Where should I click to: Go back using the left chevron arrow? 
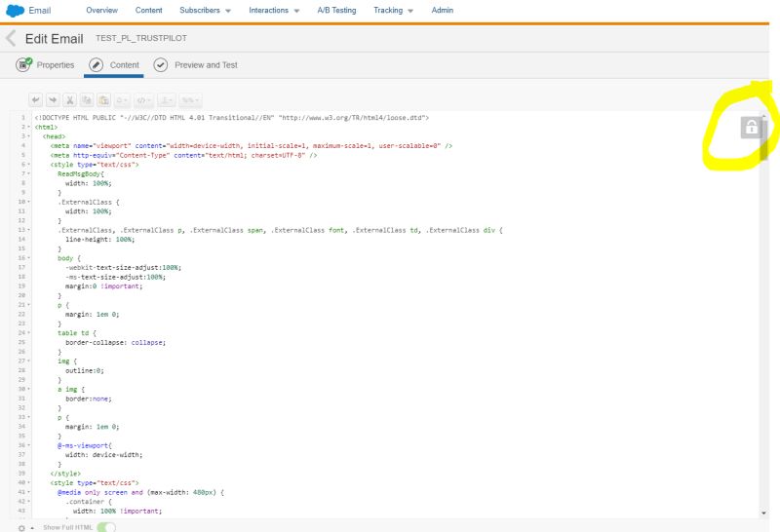point(11,38)
